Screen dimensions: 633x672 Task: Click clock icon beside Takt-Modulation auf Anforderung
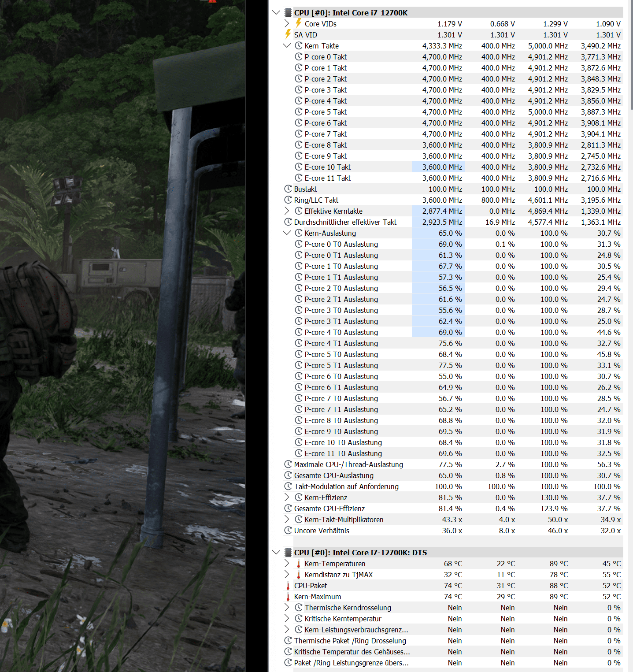pyautogui.click(x=288, y=486)
